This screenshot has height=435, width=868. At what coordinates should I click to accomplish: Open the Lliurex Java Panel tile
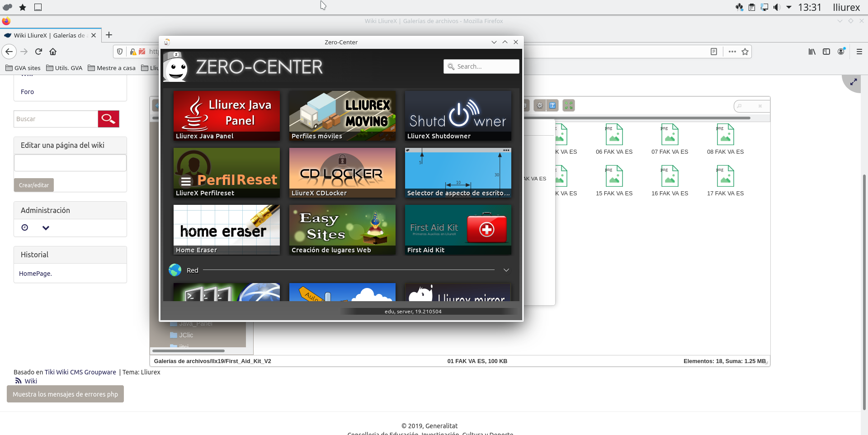[x=226, y=116]
